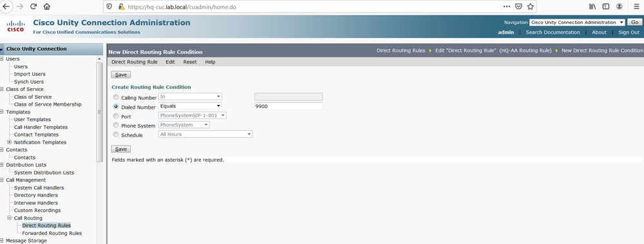The height and width of the screenshot is (244, 644).
Task: Reload the page using refresh icon
Action: click(x=34, y=6)
